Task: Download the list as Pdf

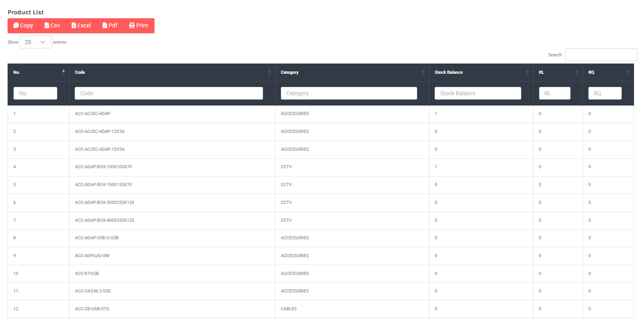Action: click(x=110, y=25)
